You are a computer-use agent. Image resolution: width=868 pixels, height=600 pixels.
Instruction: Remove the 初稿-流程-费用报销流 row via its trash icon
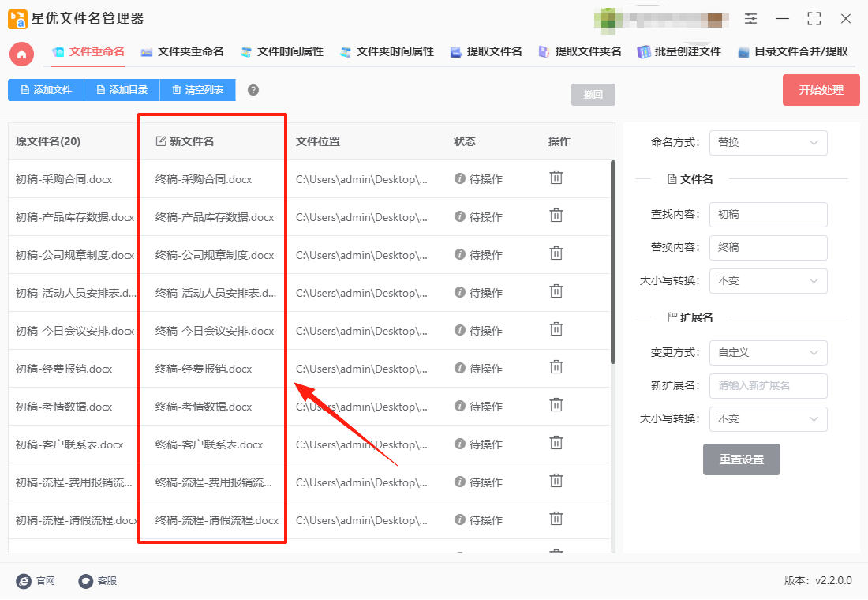point(556,481)
